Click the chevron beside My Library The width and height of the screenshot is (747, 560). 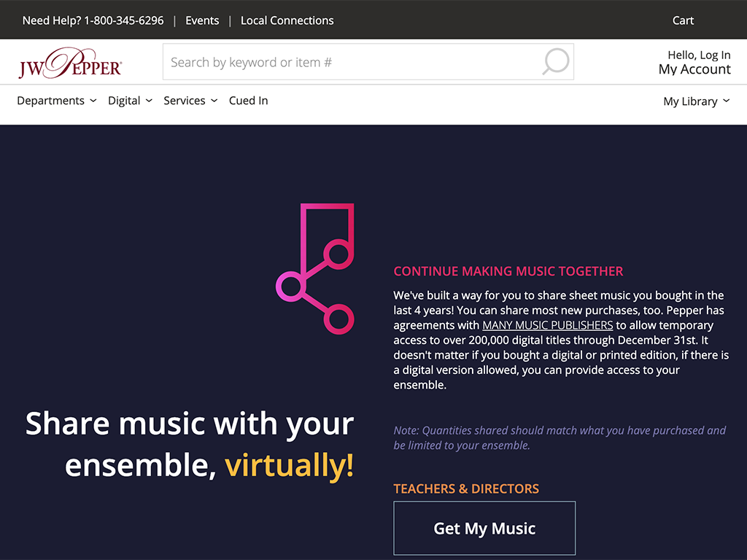click(x=727, y=101)
